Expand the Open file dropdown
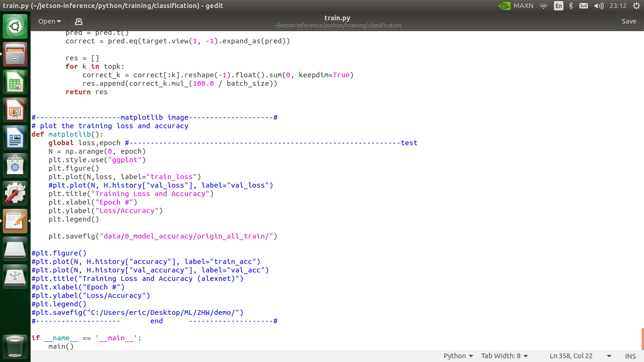 point(50,21)
